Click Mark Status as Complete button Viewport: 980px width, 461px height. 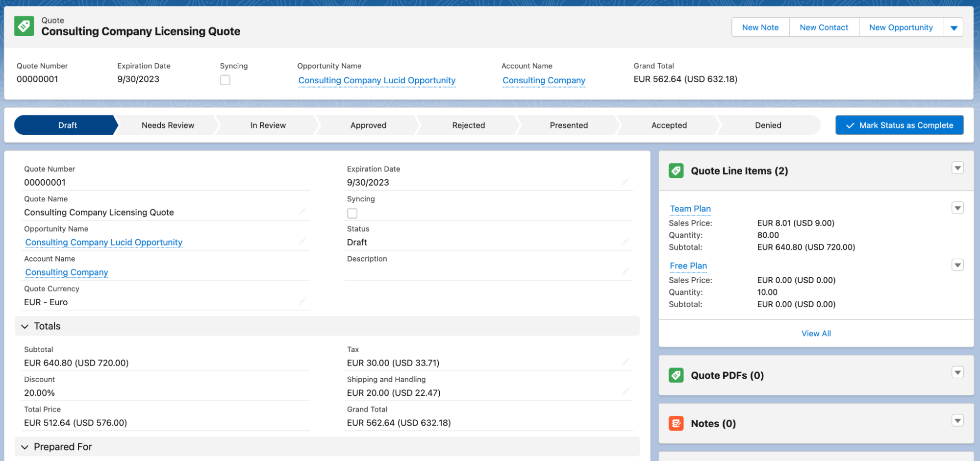coord(900,125)
